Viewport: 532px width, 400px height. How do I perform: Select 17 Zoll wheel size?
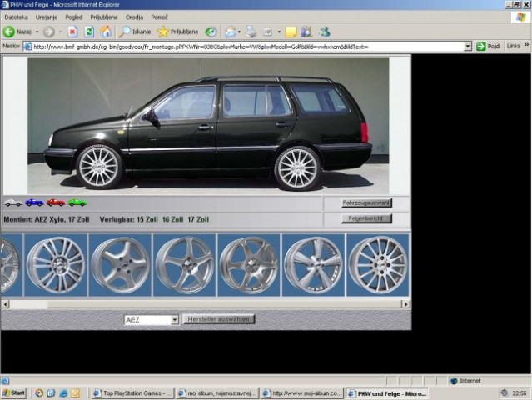198,219
